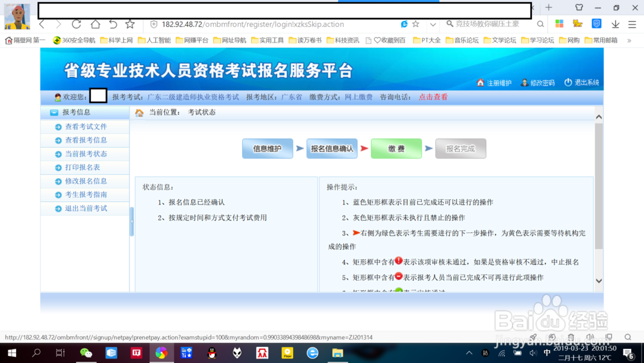Viewport: 644px width, 363px height.
Task: Click the 报名信息确认 step button
Action: click(332, 148)
